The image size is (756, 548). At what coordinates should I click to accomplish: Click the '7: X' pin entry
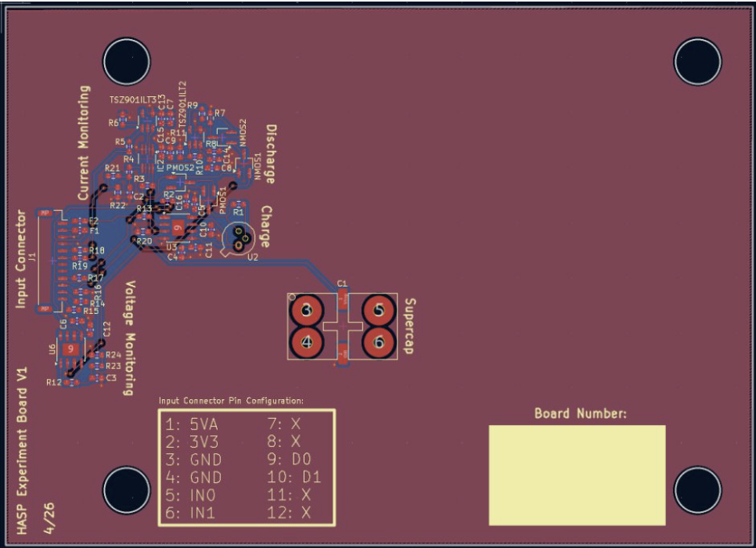284,424
